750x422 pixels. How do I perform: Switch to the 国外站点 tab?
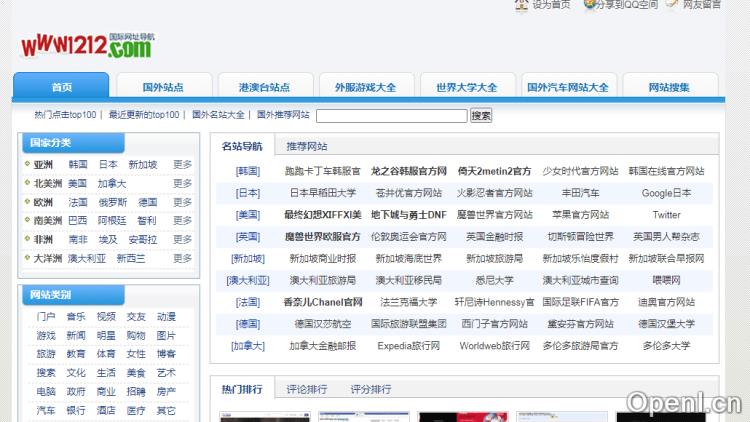(163, 87)
